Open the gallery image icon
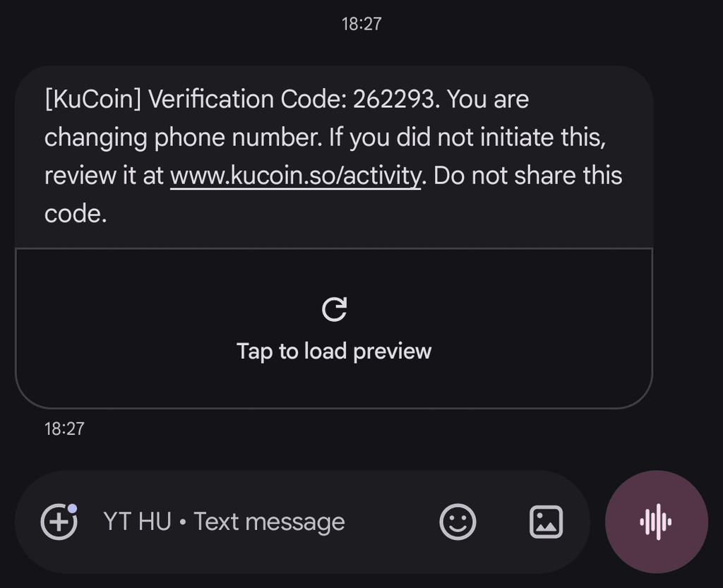Screen dimensions: 723x588 546,522
